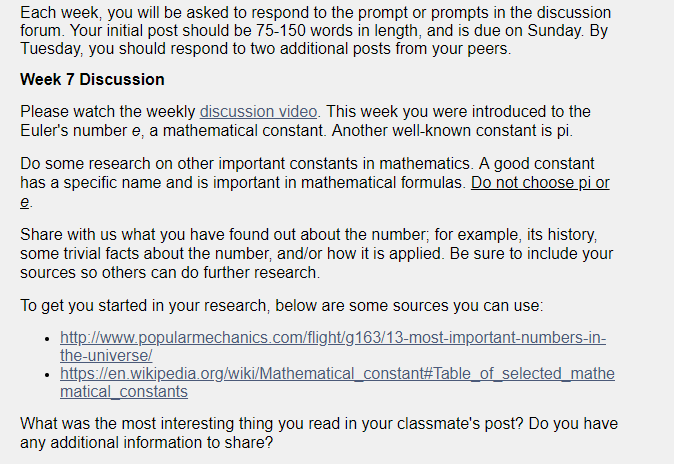Open the Popular Mechanics important numbers link

[x=333, y=347]
